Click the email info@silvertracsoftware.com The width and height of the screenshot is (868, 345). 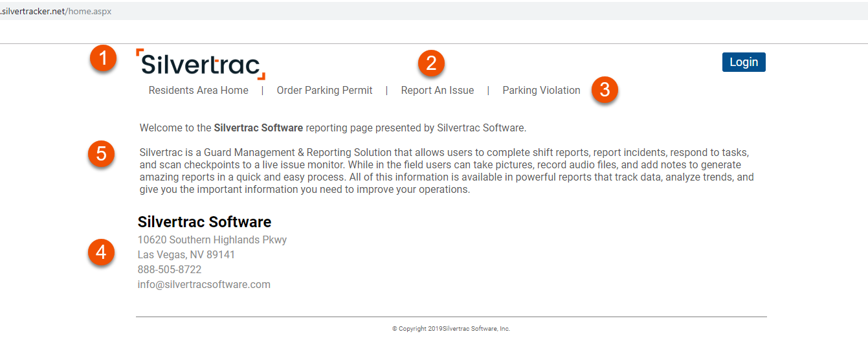click(x=204, y=284)
